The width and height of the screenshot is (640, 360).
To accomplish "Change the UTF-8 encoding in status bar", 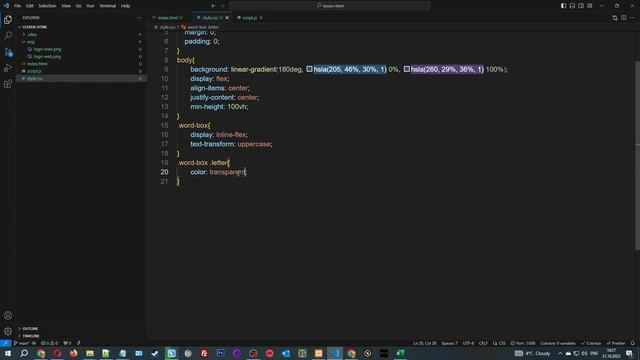I will point(468,343).
